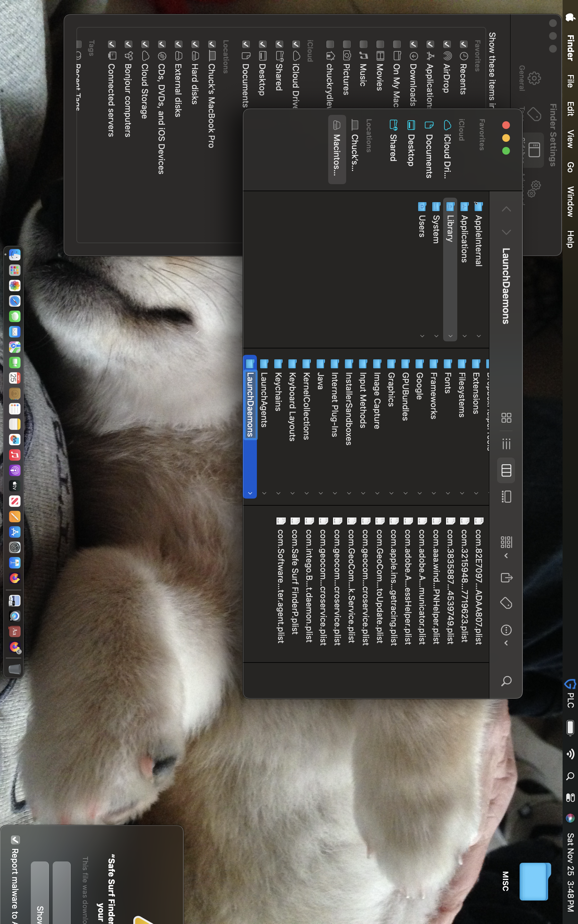
Task: Open Spotlight search in the menu bar
Action: point(570,776)
